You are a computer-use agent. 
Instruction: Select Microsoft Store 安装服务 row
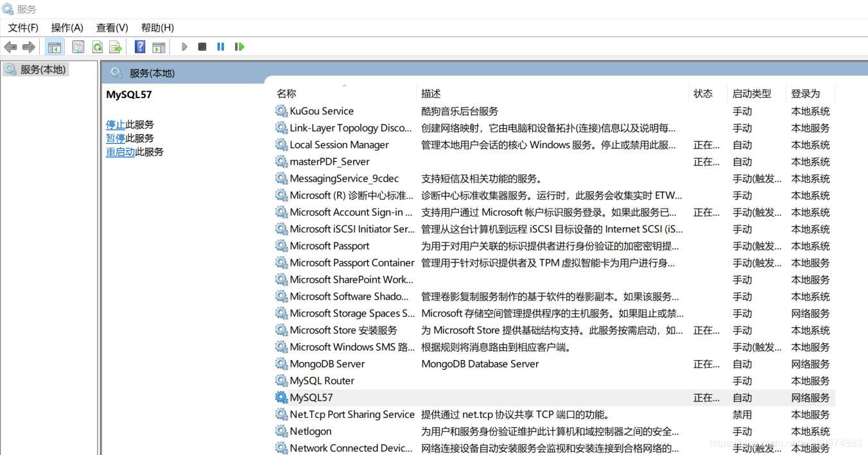[343, 330]
